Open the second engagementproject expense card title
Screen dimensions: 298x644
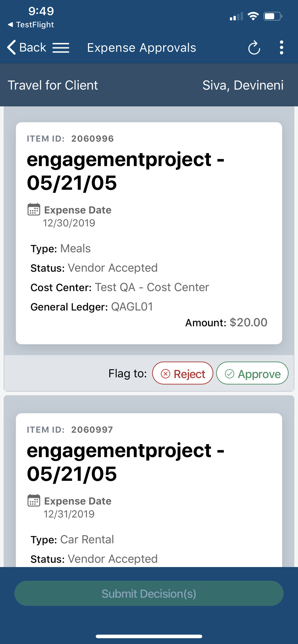pyautogui.click(x=125, y=462)
